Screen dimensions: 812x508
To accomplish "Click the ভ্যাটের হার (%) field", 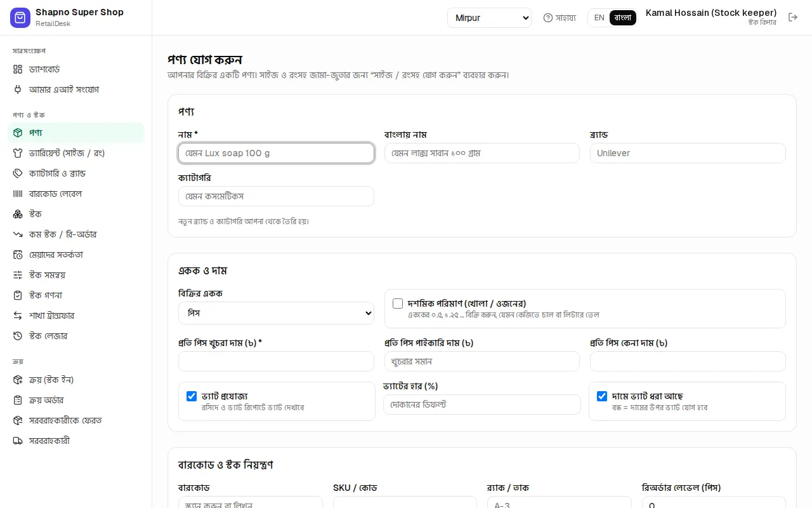I will coord(482,404).
